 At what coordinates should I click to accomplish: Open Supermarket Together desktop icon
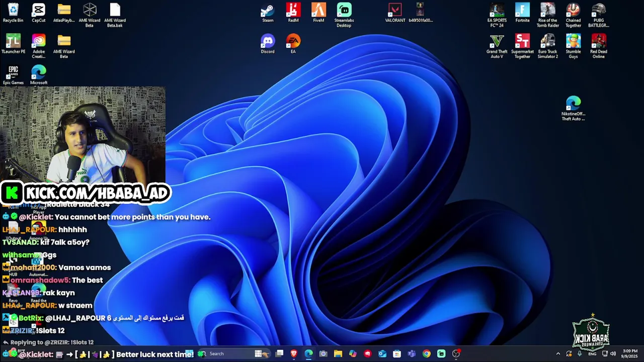click(x=522, y=46)
